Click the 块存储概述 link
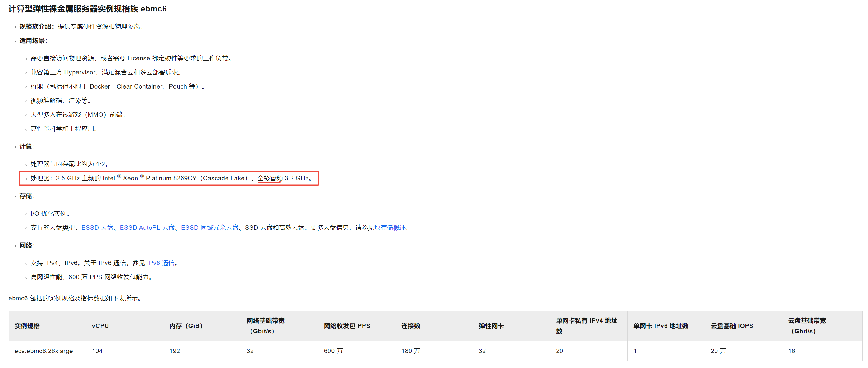This screenshot has width=868, height=368. pyautogui.click(x=390, y=228)
